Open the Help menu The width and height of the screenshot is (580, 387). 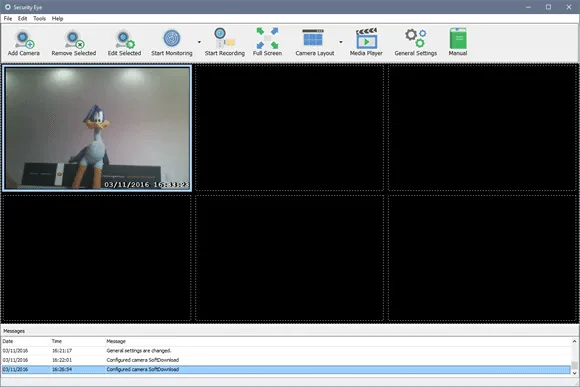(x=57, y=18)
